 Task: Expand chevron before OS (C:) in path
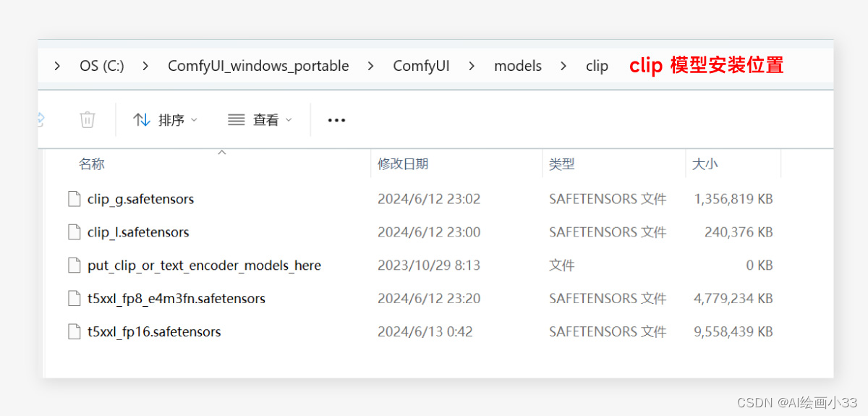pyautogui.click(x=58, y=66)
